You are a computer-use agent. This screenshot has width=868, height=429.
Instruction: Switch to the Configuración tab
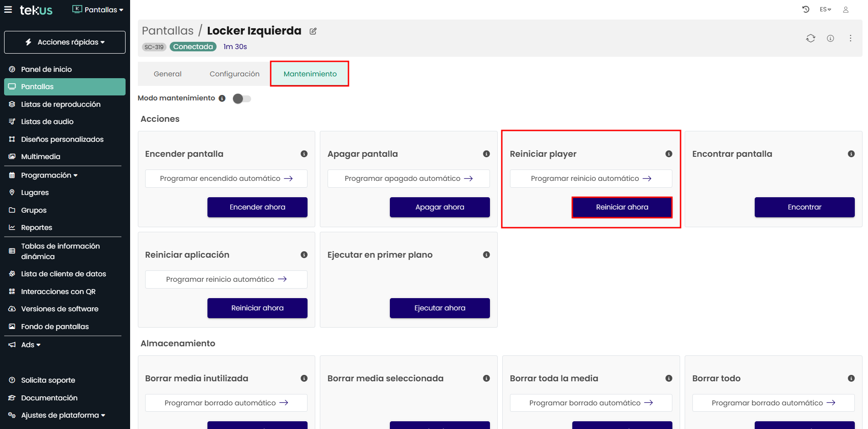click(x=234, y=74)
